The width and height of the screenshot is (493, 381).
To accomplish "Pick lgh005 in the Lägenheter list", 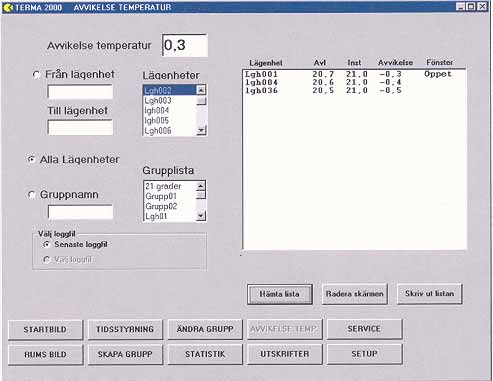I will point(170,120).
